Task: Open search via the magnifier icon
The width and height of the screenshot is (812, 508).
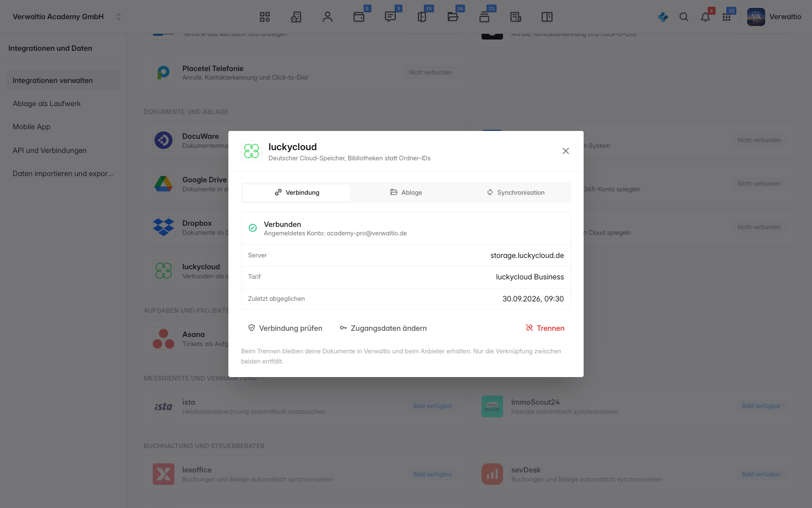Action: 684,17
